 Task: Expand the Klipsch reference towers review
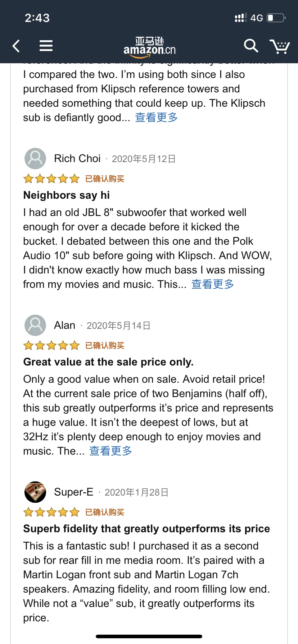point(156,118)
